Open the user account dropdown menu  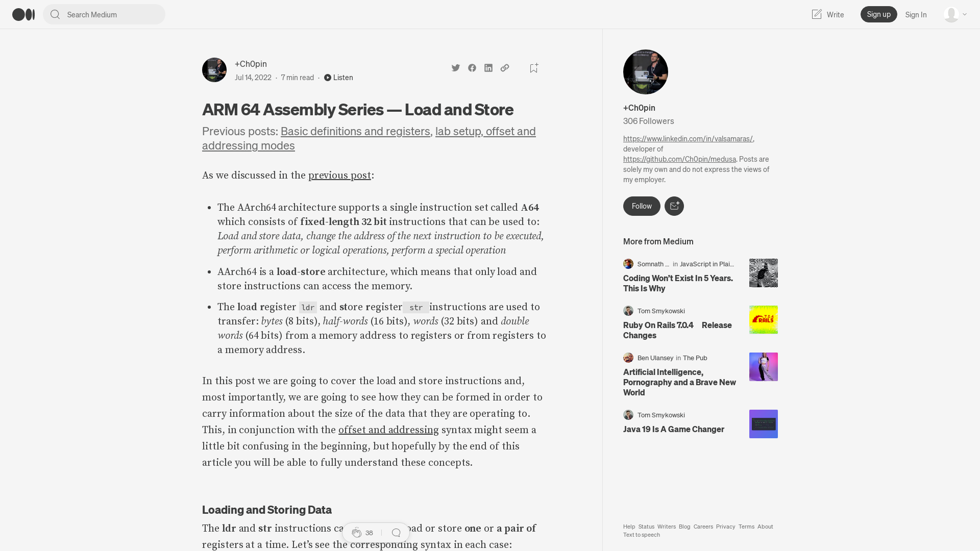(x=954, y=14)
